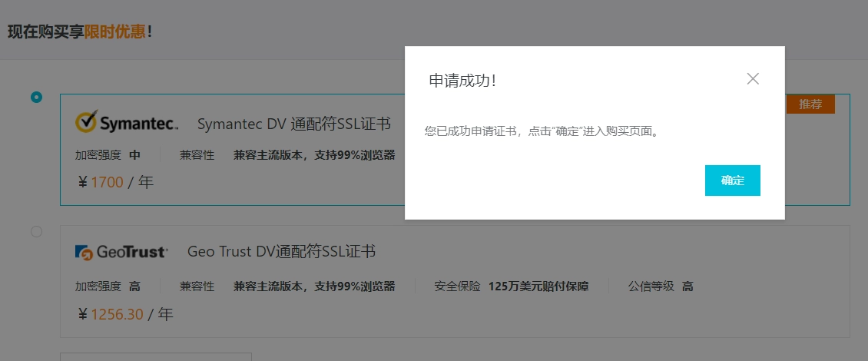
Task: Click the ¥1256.30 / 年 price
Action: coord(125,314)
